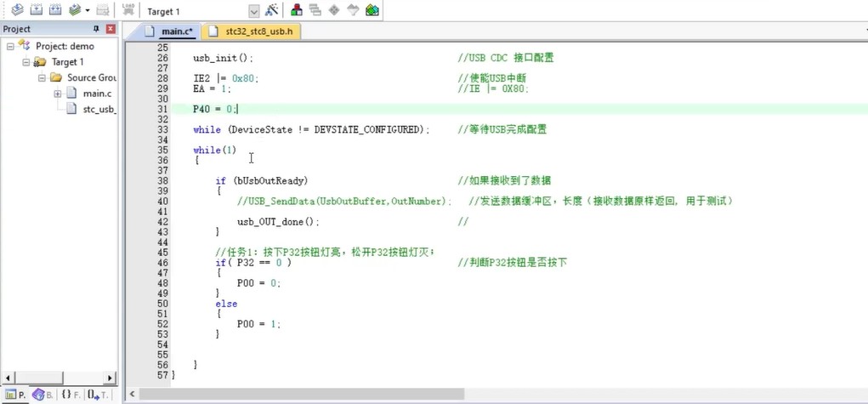Open the Project tab at panel bottom
The height and width of the screenshot is (404, 868).
[x=15, y=395]
